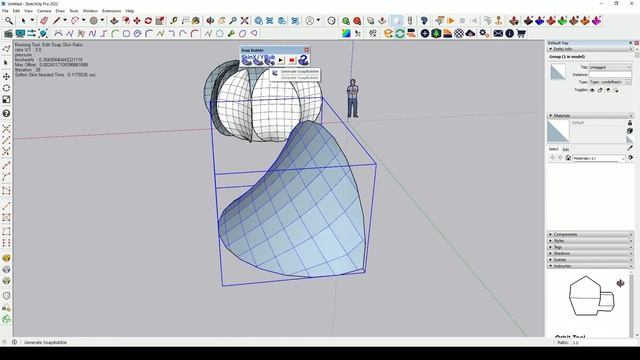Click the envelope mail icon in toolbar
The image size is (640, 360).
[498, 33]
